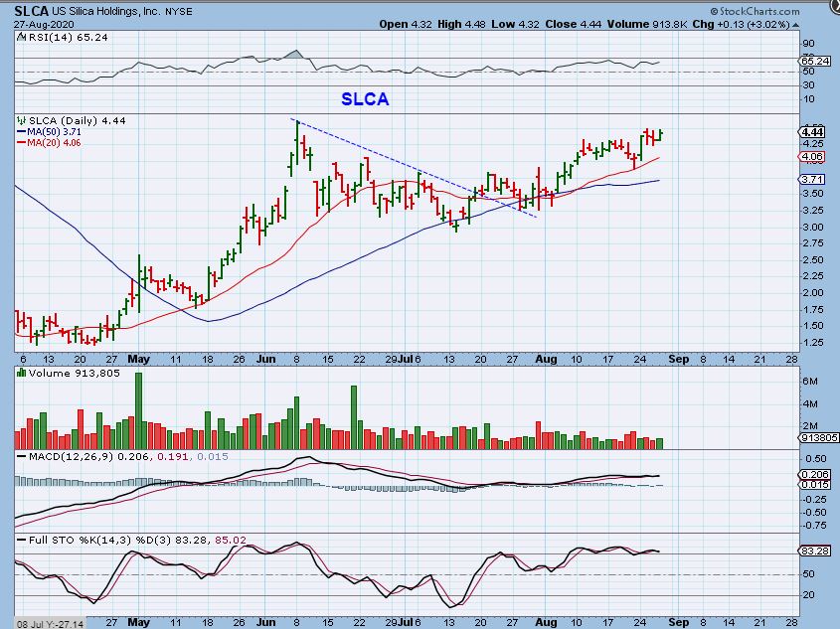Click the NYSE exchange label
Screen dimensions: 840x629
click(178, 11)
